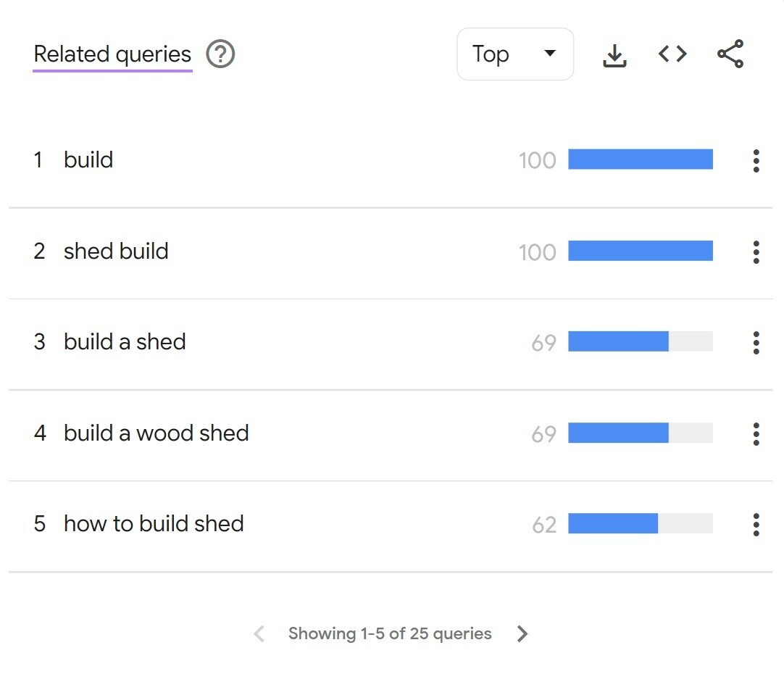Select the query 'shed build'
784x674 pixels.
116,251
